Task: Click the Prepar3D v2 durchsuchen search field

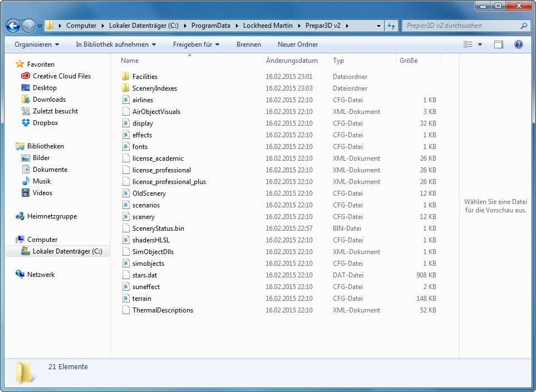Action: tap(462, 26)
